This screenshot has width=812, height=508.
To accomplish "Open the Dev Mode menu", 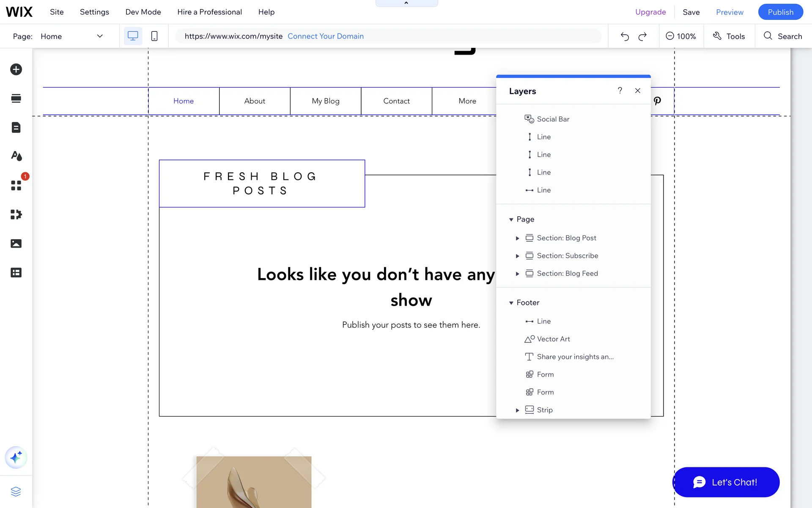I will coord(143,12).
